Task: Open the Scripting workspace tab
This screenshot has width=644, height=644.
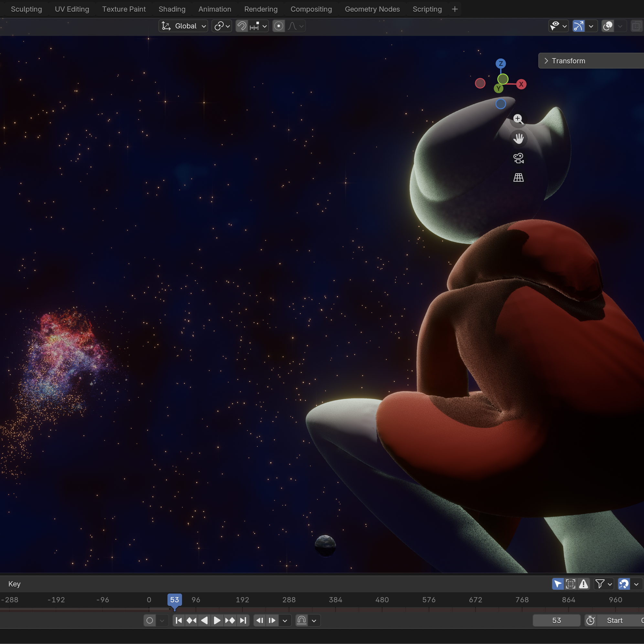Action: [427, 9]
